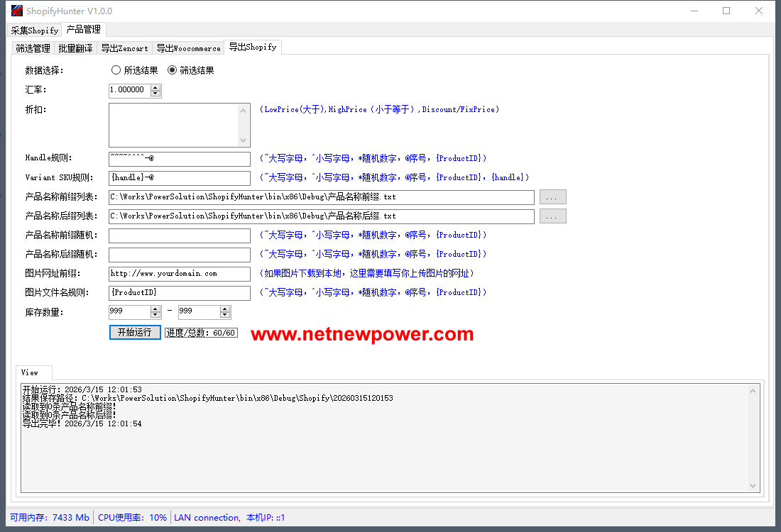The width and height of the screenshot is (781, 532).
Task: Open the 导出Zencart tab
Action: click(x=124, y=48)
